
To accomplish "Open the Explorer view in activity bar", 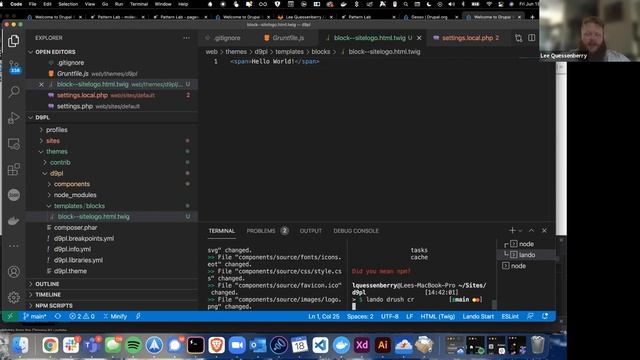I will [x=13, y=41].
